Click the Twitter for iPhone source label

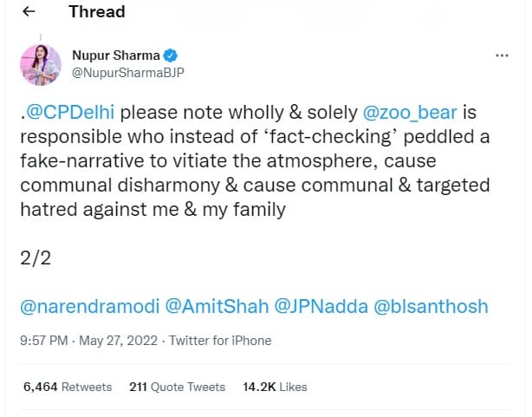pos(221,341)
